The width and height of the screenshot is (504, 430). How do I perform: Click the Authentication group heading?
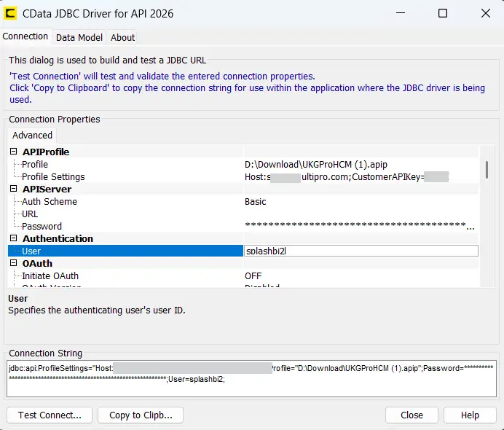coord(58,238)
